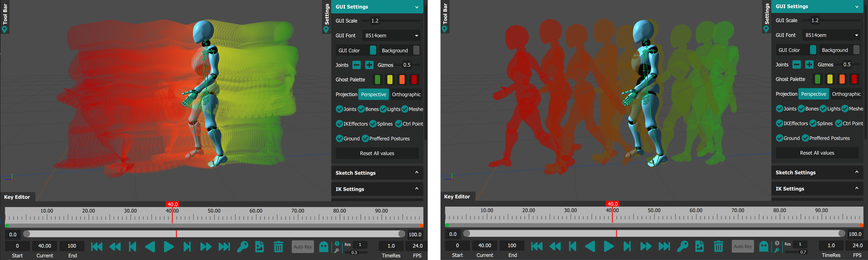This screenshot has height=260, width=868.
Task: Collapse GUI Settings header in left window
Action: (377, 7)
